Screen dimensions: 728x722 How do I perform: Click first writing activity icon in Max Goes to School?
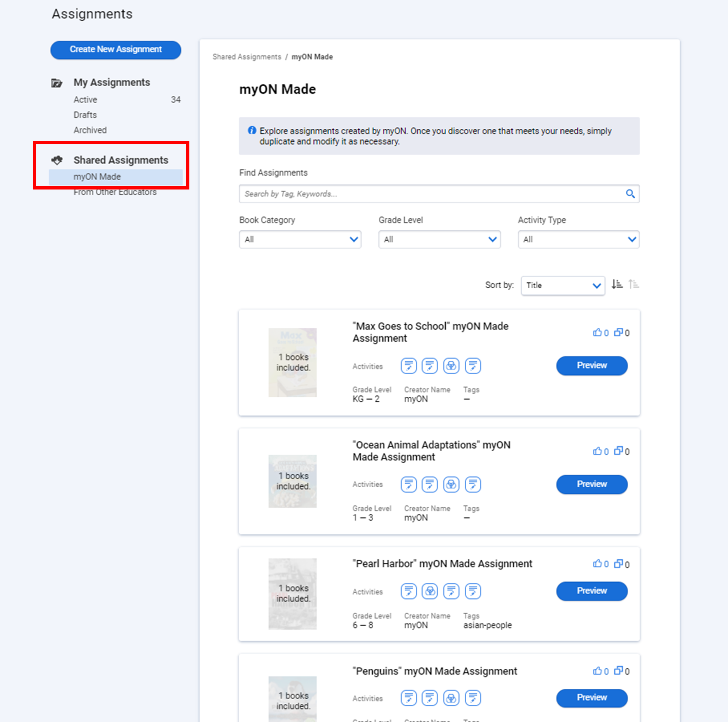pos(409,366)
